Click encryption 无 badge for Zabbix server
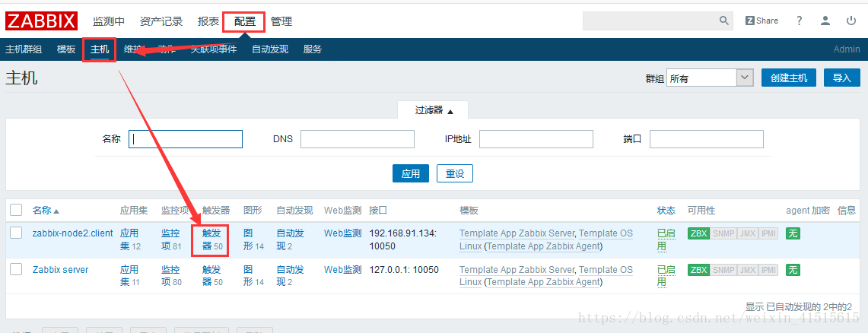This screenshot has width=868, height=333. coord(793,270)
